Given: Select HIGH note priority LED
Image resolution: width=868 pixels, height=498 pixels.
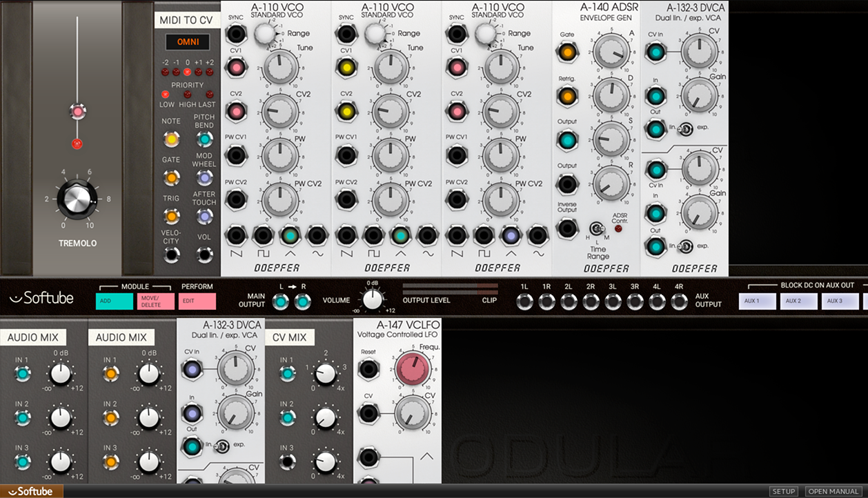Looking at the screenshot, I should tap(187, 94).
